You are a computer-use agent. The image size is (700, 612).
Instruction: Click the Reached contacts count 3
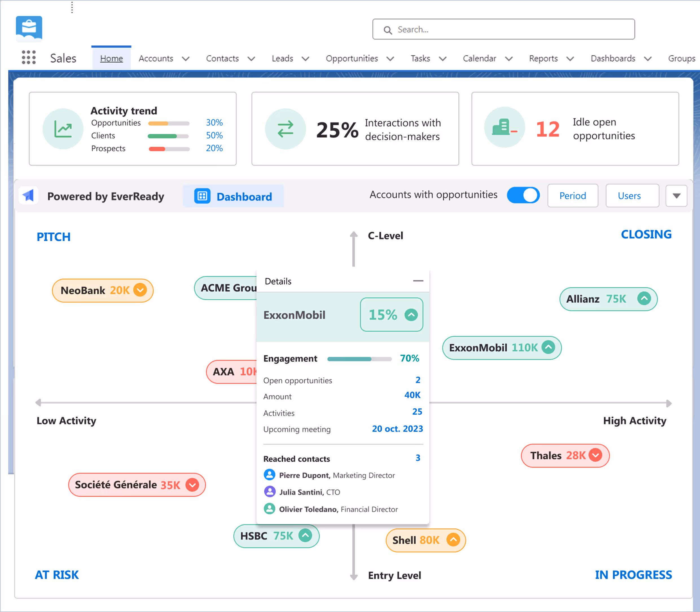click(x=418, y=458)
